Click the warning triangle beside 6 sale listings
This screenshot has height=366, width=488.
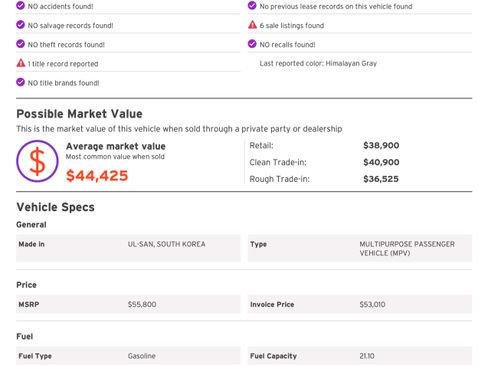click(x=252, y=25)
